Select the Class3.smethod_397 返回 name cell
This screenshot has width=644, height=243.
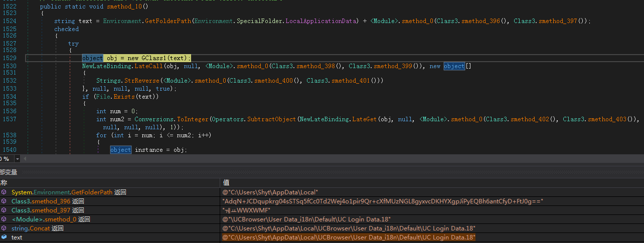48,210
